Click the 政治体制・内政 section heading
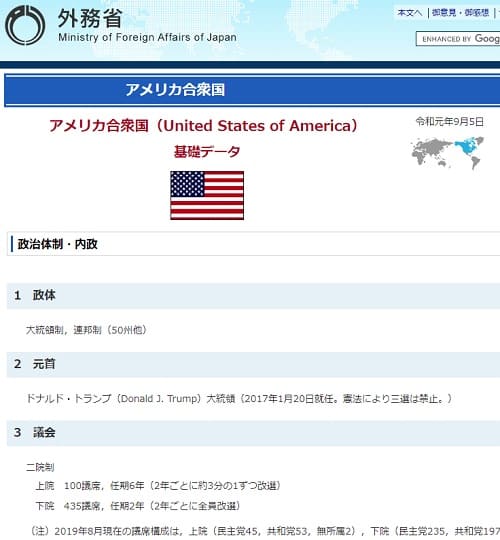The image size is (500, 540). tap(253, 244)
